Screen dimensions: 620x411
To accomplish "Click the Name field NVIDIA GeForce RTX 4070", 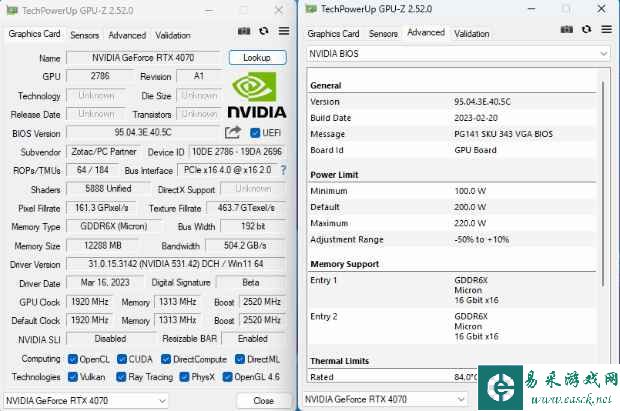I will pyautogui.click(x=143, y=58).
